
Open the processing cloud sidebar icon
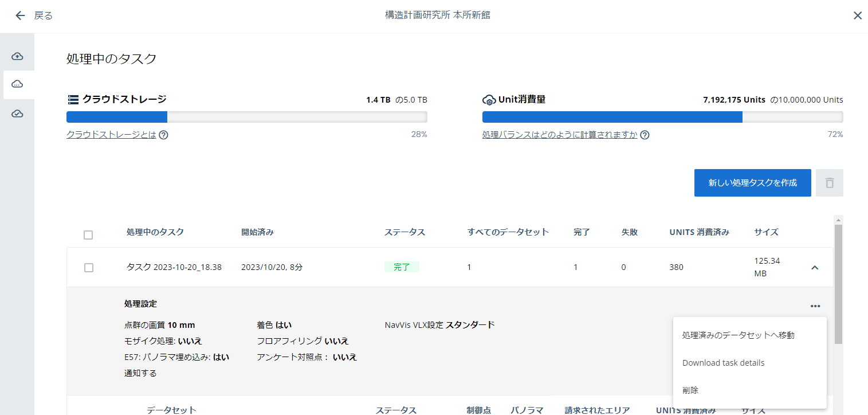(x=17, y=85)
